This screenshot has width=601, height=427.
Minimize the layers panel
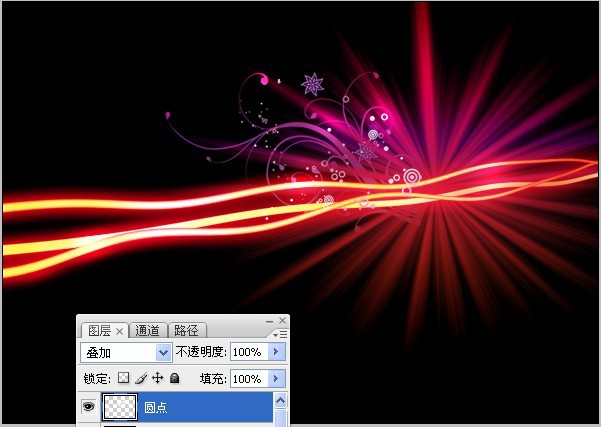click(x=270, y=321)
